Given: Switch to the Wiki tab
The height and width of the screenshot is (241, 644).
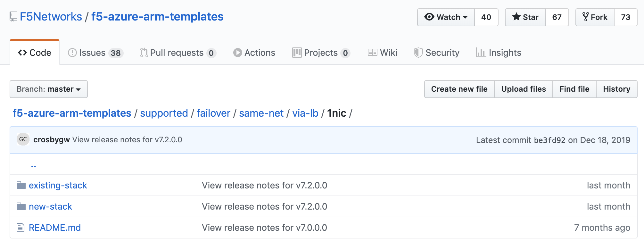Looking at the screenshot, I should click(x=383, y=53).
